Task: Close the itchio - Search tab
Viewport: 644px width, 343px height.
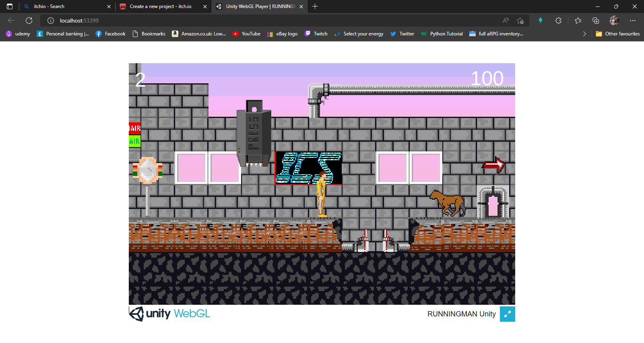Action: click(109, 6)
